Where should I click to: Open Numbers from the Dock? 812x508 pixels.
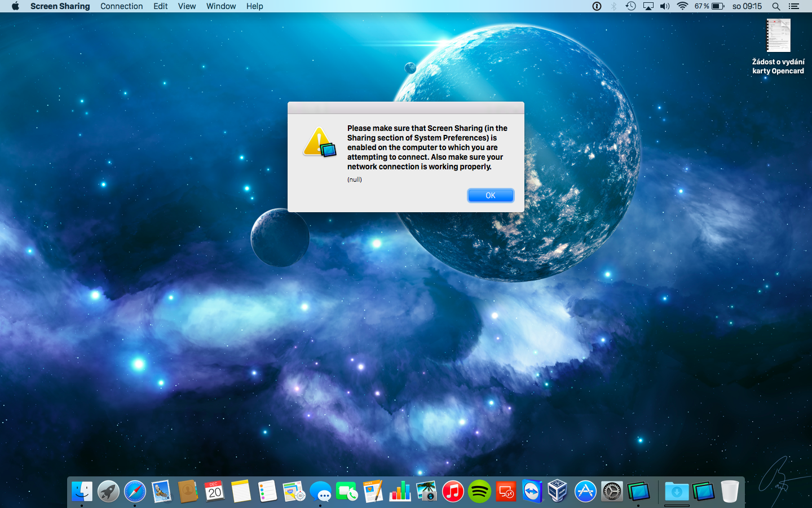pos(400,492)
